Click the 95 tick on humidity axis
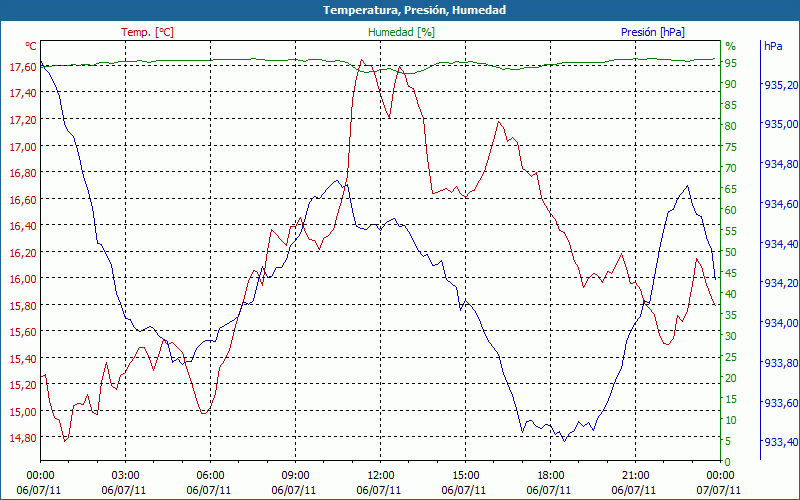The image size is (800, 500). 731,63
